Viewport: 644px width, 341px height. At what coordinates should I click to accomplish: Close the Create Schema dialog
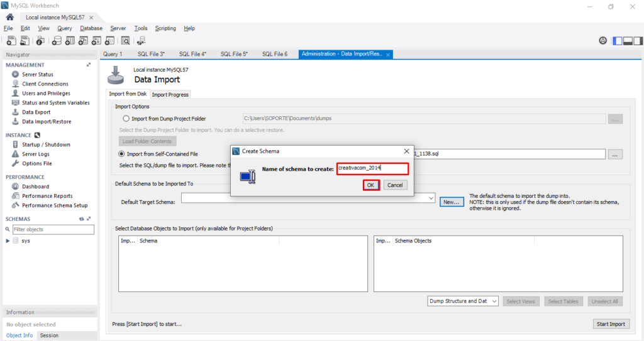tap(406, 151)
